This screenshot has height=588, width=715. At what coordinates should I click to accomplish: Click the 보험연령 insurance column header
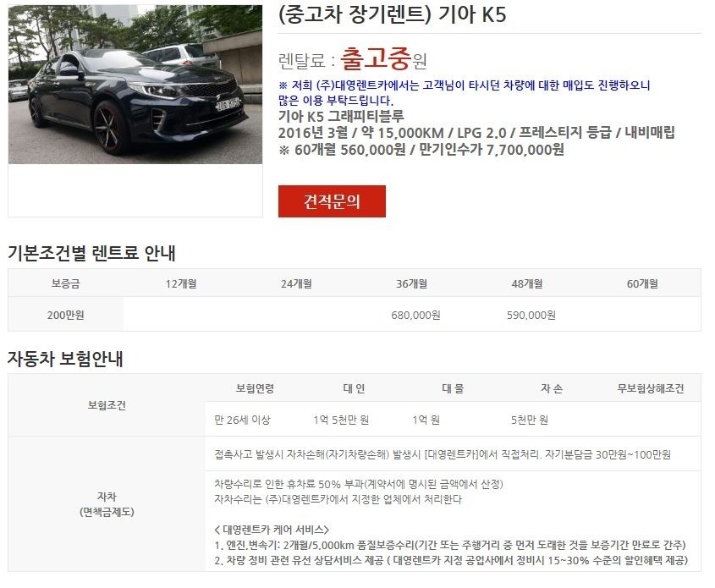pos(255,388)
